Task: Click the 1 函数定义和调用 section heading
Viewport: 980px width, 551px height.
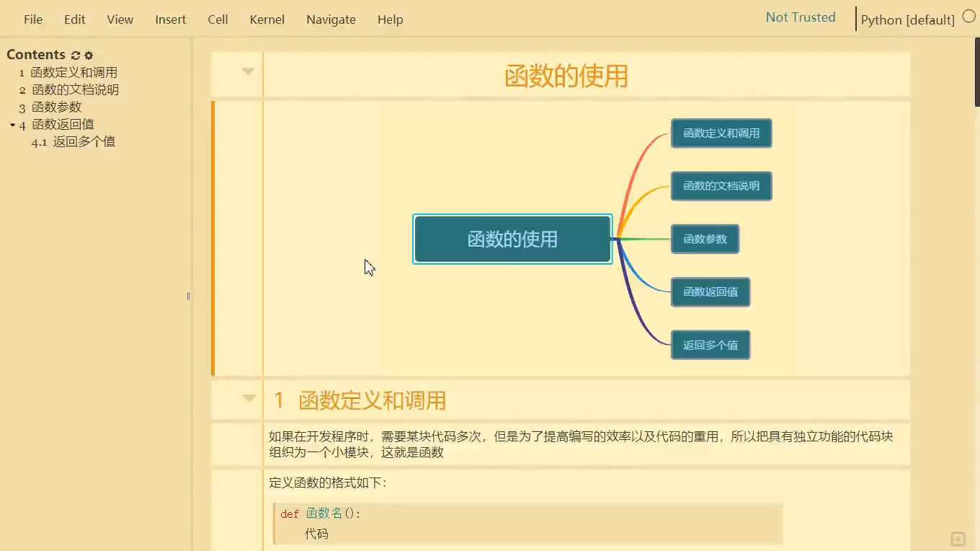Action: 360,400
